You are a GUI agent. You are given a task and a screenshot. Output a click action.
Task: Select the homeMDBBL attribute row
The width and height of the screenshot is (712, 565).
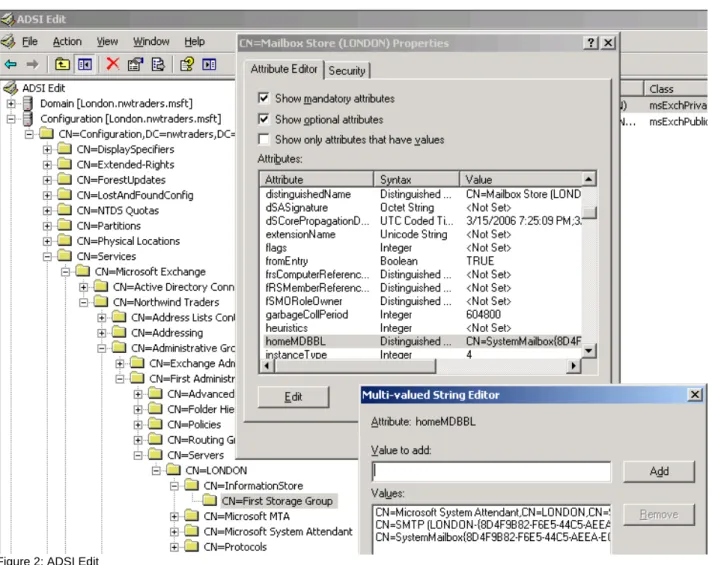421,341
